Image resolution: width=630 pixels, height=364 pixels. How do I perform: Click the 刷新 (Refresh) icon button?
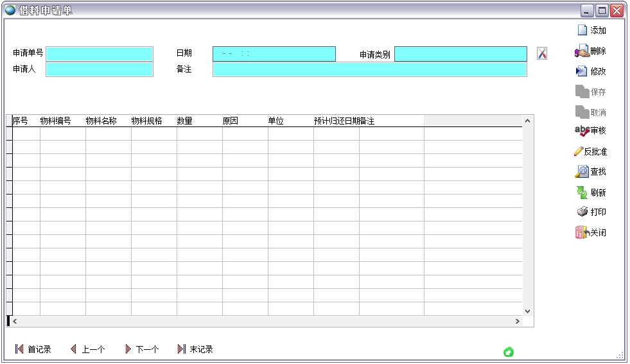tap(582, 192)
